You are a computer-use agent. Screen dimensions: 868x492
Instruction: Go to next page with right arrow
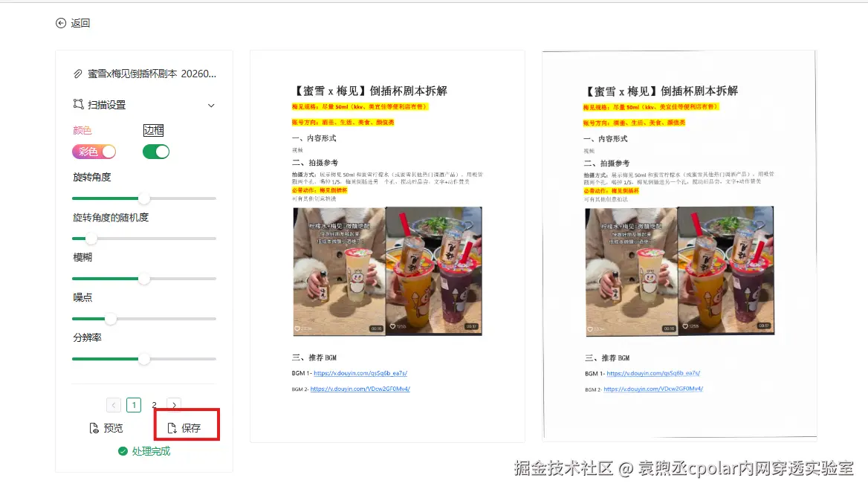[174, 405]
